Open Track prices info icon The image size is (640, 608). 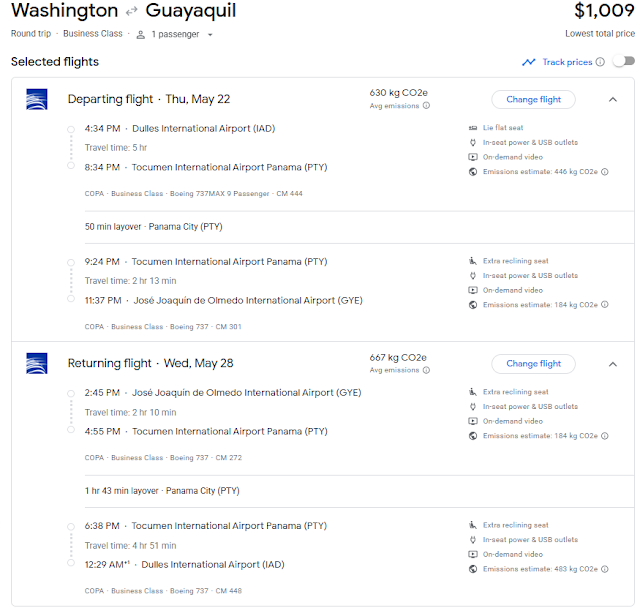(600, 62)
